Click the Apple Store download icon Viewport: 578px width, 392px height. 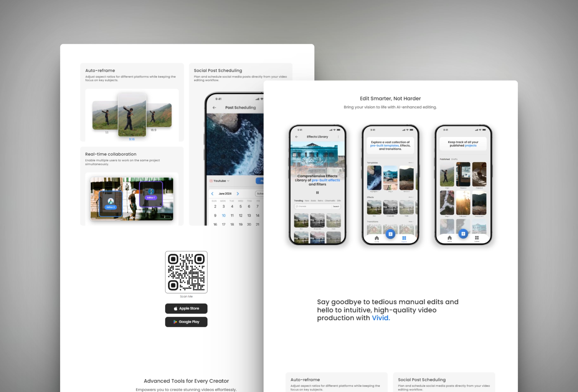(x=186, y=308)
